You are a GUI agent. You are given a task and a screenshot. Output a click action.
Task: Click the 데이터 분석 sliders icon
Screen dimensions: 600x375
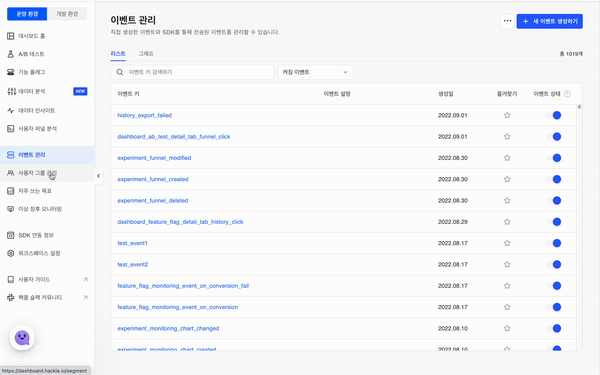pos(11,91)
